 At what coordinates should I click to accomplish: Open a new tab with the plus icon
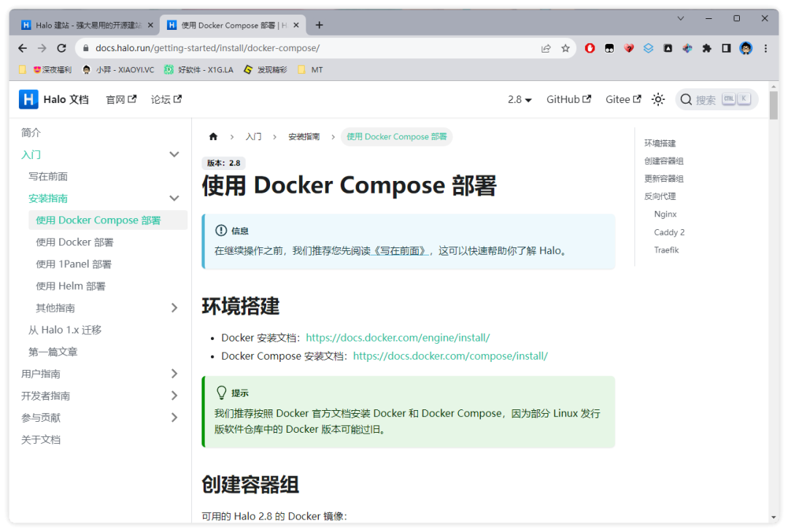(319, 25)
